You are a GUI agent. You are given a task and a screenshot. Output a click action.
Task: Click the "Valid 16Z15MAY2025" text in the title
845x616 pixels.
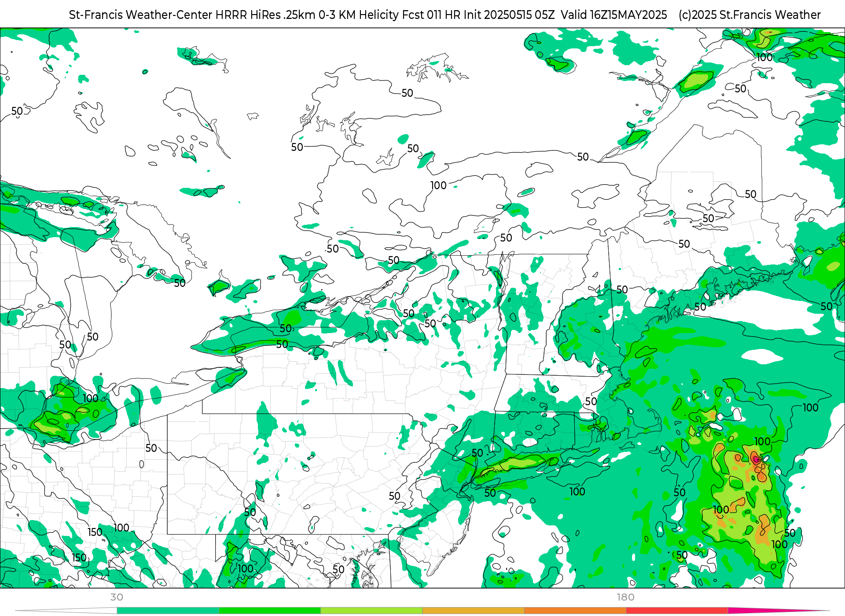tap(614, 15)
